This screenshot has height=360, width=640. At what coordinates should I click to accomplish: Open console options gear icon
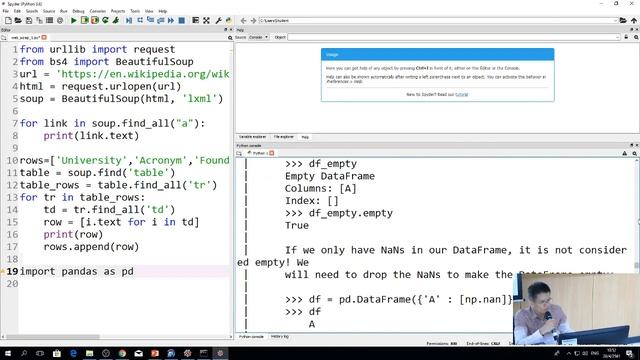(x=635, y=153)
